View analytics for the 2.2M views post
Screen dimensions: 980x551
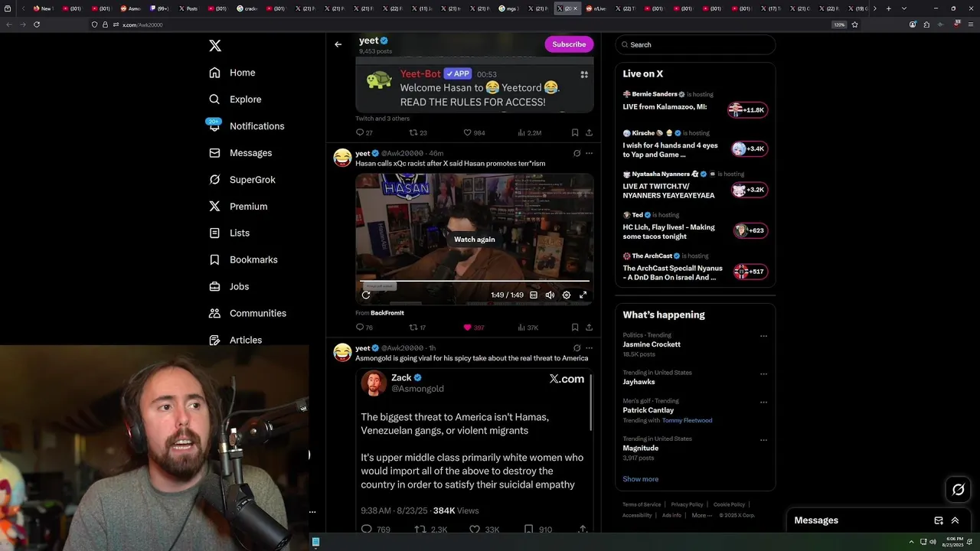pyautogui.click(x=530, y=132)
